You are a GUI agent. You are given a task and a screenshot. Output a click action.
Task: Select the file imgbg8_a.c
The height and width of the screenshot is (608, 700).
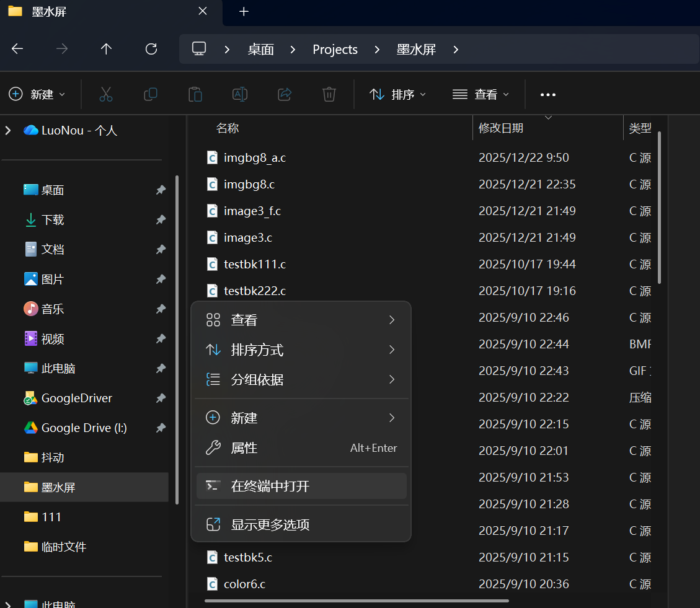[x=254, y=158]
